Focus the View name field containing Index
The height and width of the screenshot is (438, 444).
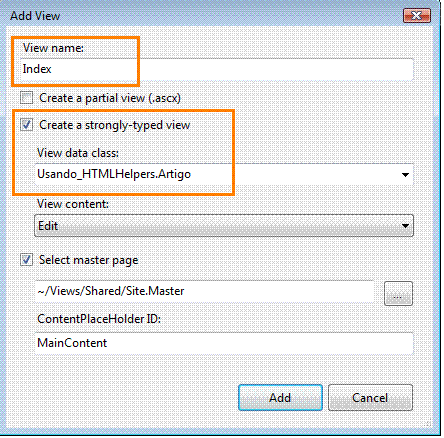click(x=217, y=69)
